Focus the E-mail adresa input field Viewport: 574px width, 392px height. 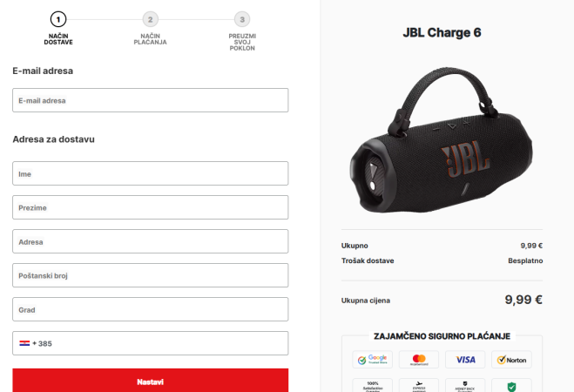[151, 100]
